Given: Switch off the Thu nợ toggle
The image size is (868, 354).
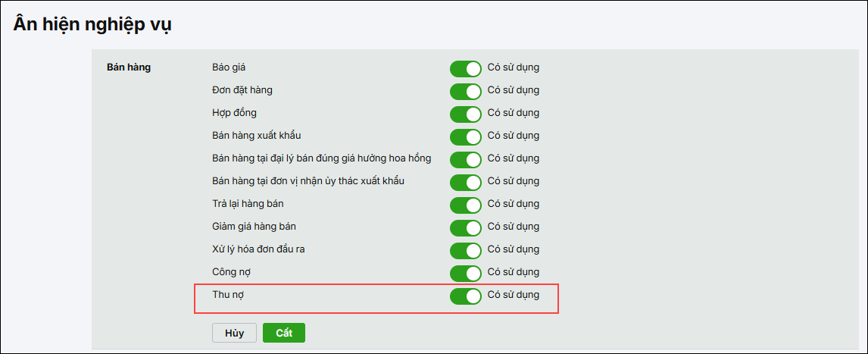Looking at the screenshot, I should click(x=466, y=296).
